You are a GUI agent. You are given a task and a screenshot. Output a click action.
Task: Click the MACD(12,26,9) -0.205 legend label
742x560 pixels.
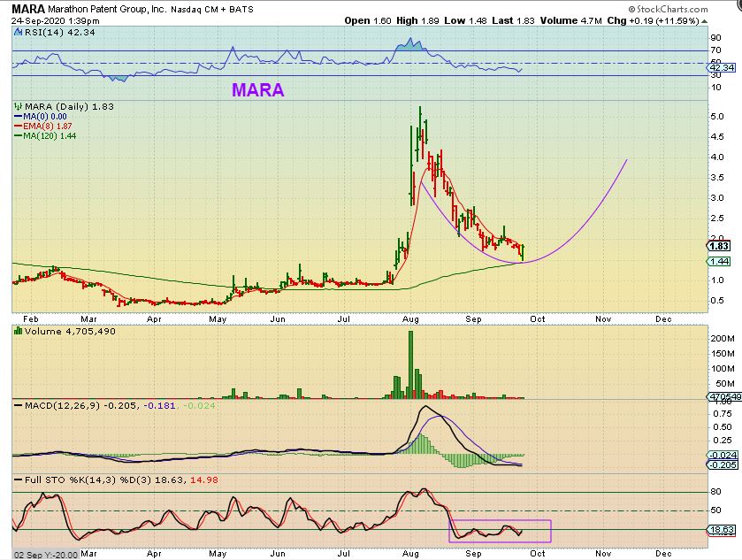[81, 406]
